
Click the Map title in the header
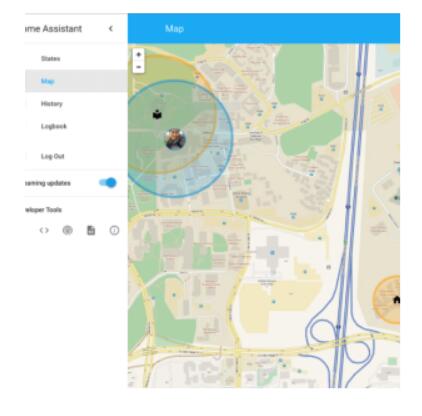174,29
